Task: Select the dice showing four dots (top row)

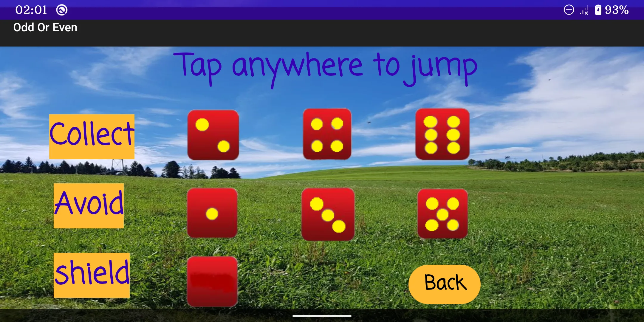Action: (327, 134)
